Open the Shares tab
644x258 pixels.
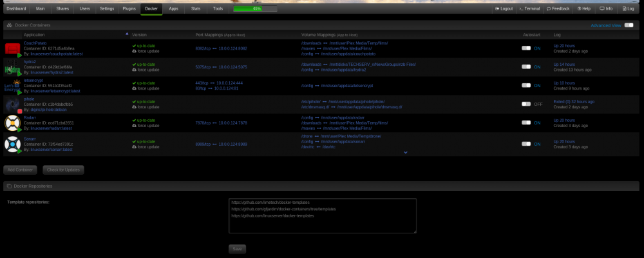62,8
